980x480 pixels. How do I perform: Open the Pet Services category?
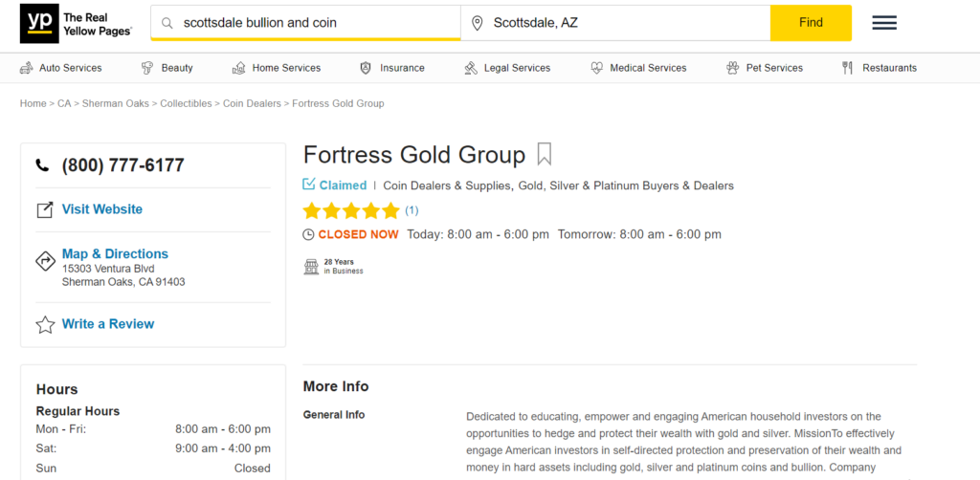(x=775, y=68)
